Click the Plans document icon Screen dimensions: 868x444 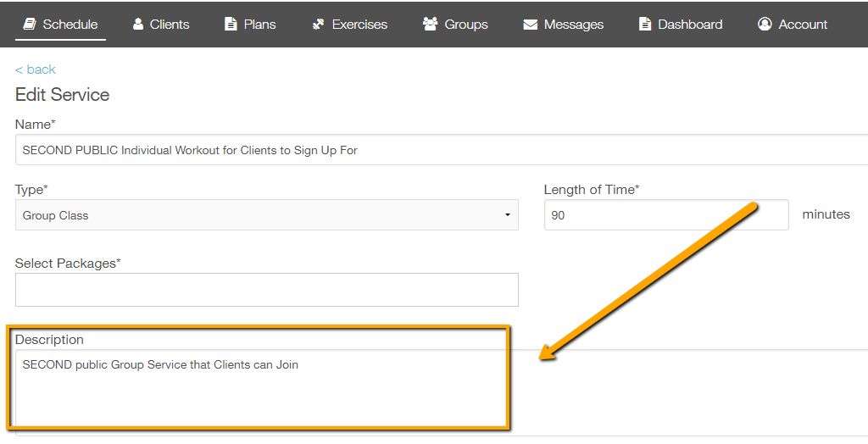click(x=231, y=24)
